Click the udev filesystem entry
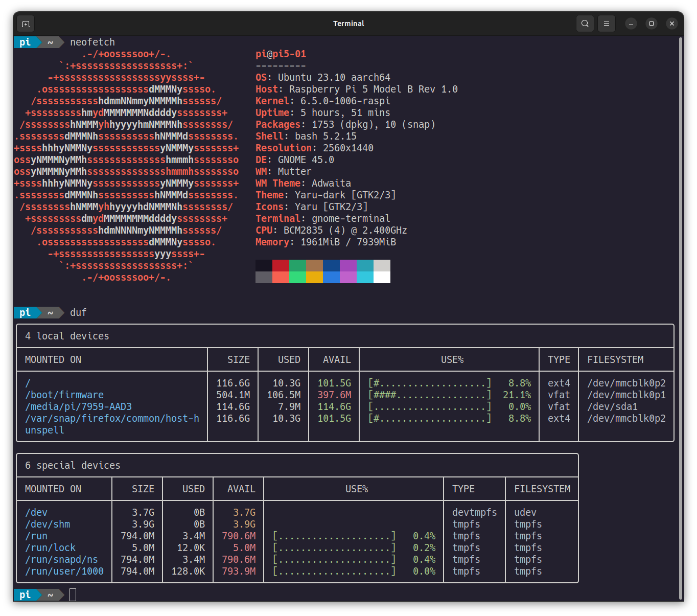 pyautogui.click(x=525, y=512)
